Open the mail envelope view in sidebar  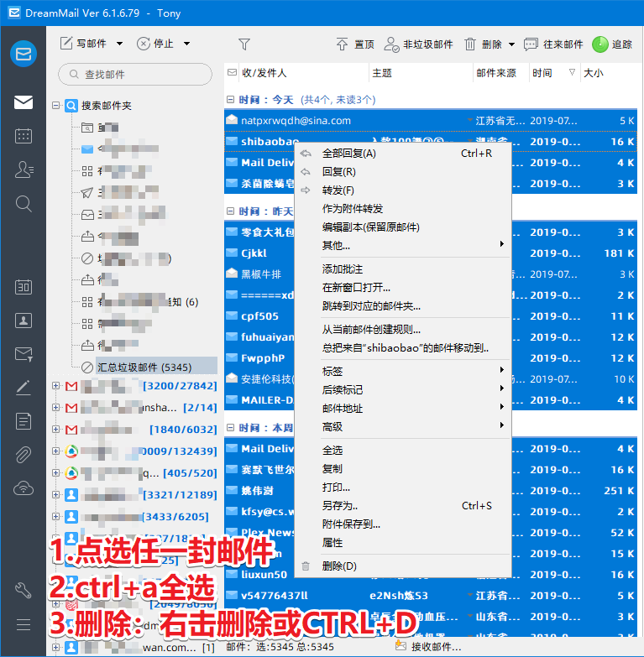24,102
